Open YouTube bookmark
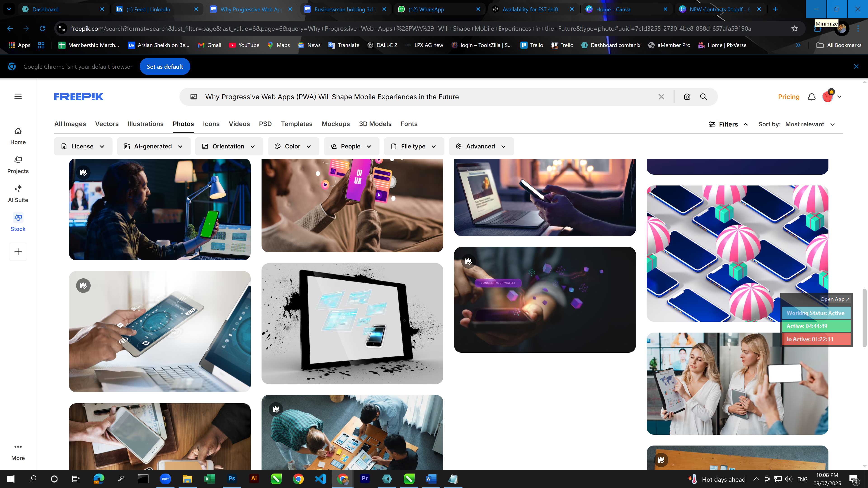The width and height of the screenshot is (868, 488). pos(244,45)
